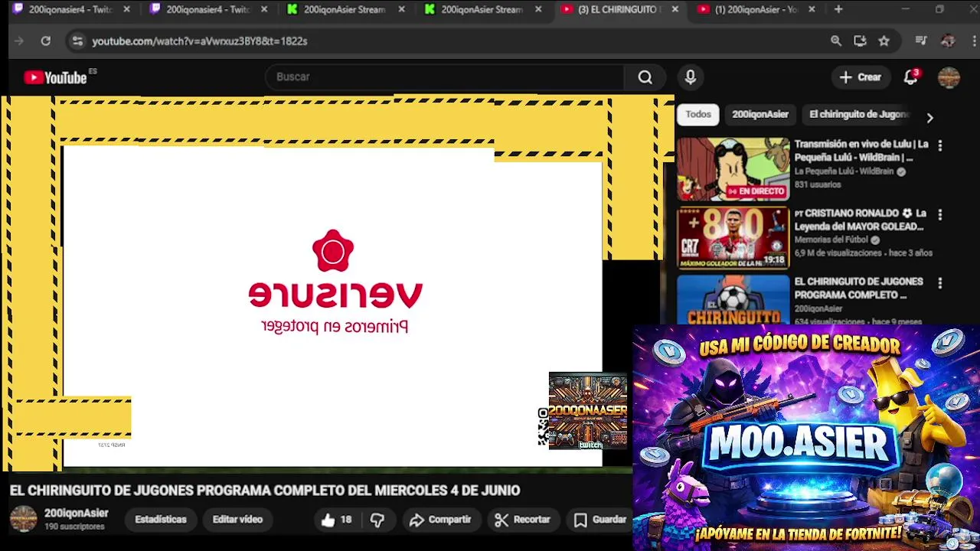980x551 pixels.
Task: Open 200iqonAsier channel name link
Action: [76, 514]
